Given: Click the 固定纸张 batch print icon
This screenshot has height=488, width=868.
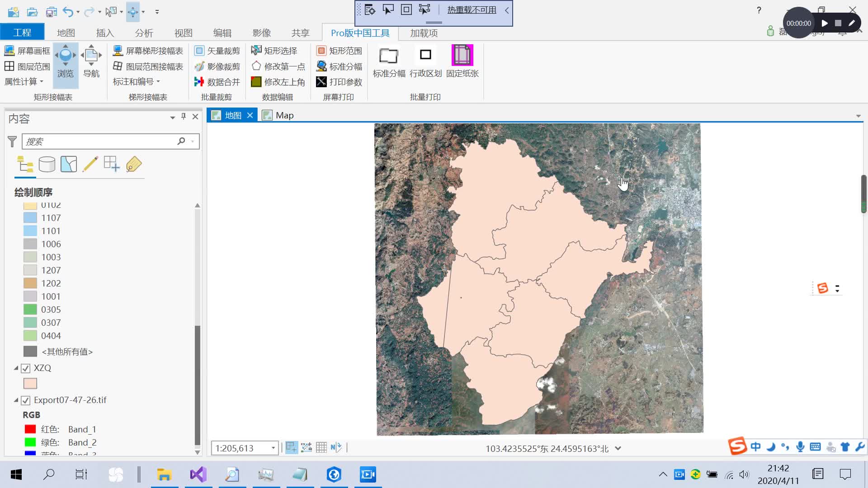Looking at the screenshot, I should pyautogui.click(x=462, y=61).
